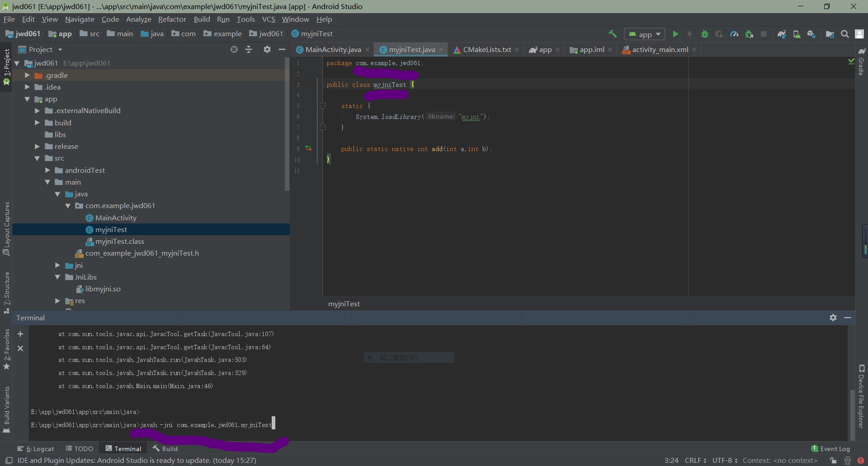Click the native method gutter icon on line 9
Screen dimensions: 868x466
click(x=308, y=148)
